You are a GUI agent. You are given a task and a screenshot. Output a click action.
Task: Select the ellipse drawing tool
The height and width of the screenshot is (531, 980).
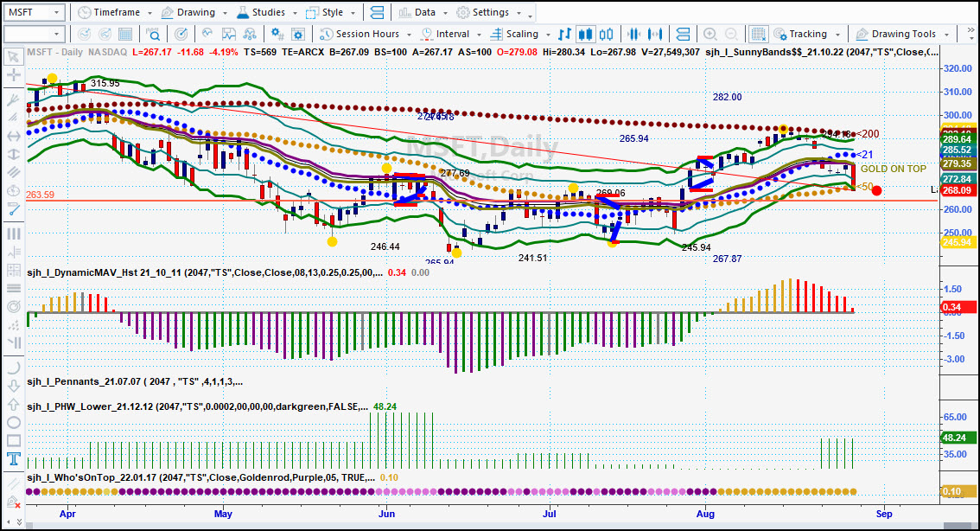(x=12, y=422)
